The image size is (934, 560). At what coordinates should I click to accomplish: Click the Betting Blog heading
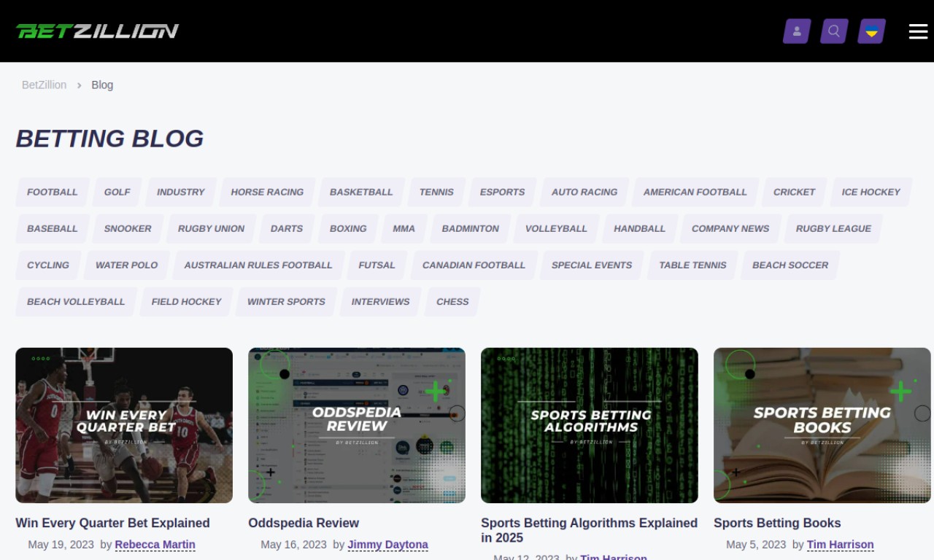pos(109,139)
